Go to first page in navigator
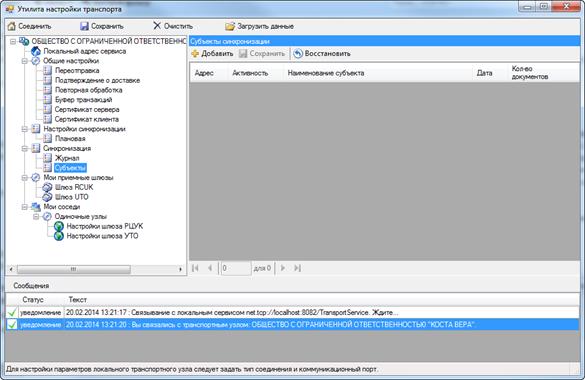The image size is (585, 380). (x=195, y=268)
